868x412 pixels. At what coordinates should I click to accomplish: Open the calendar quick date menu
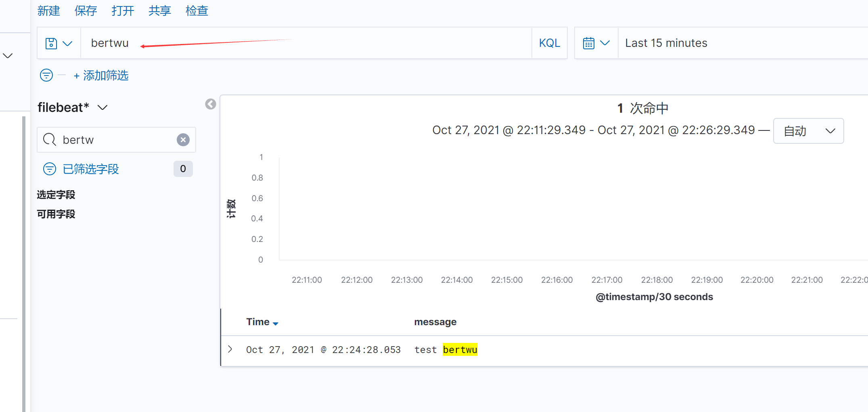point(596,43)
